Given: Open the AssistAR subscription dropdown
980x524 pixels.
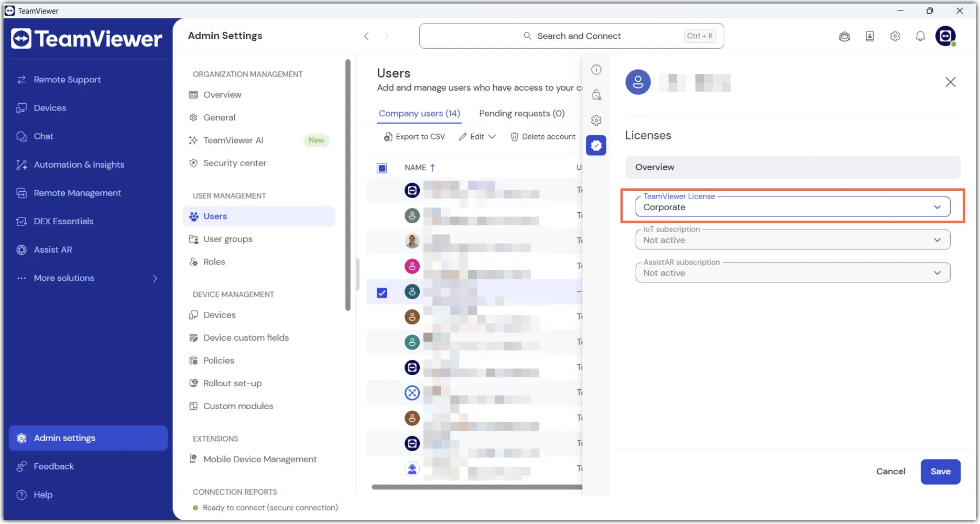Looking at the screenshot, I should tap(792, 273).
